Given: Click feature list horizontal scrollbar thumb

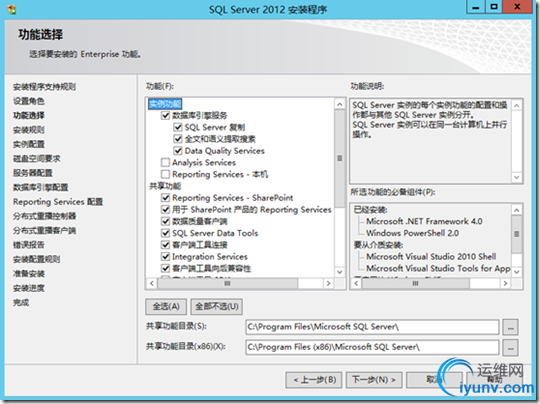Looking at the screenshot, I should tap(227, 283).
